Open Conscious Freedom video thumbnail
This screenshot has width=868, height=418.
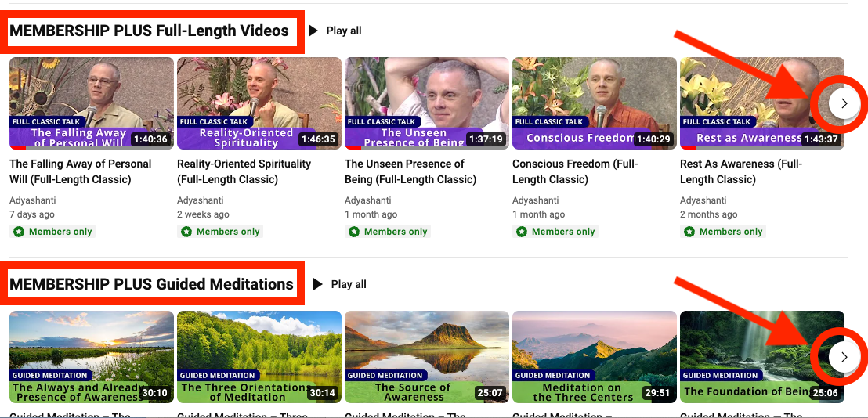pos(595,103)
